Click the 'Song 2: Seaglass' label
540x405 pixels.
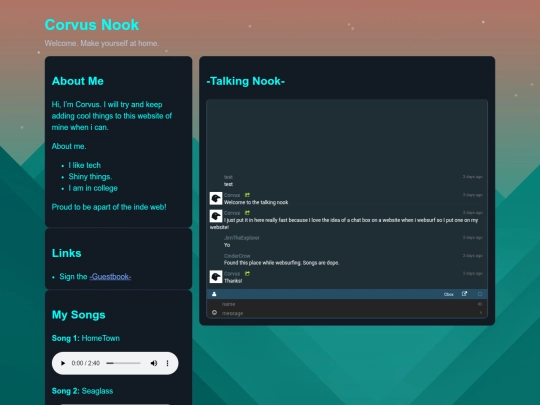[82, 391]
